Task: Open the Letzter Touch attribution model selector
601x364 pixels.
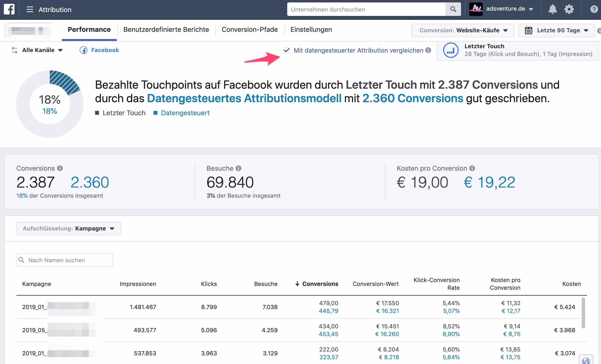Action: point(517,50)
